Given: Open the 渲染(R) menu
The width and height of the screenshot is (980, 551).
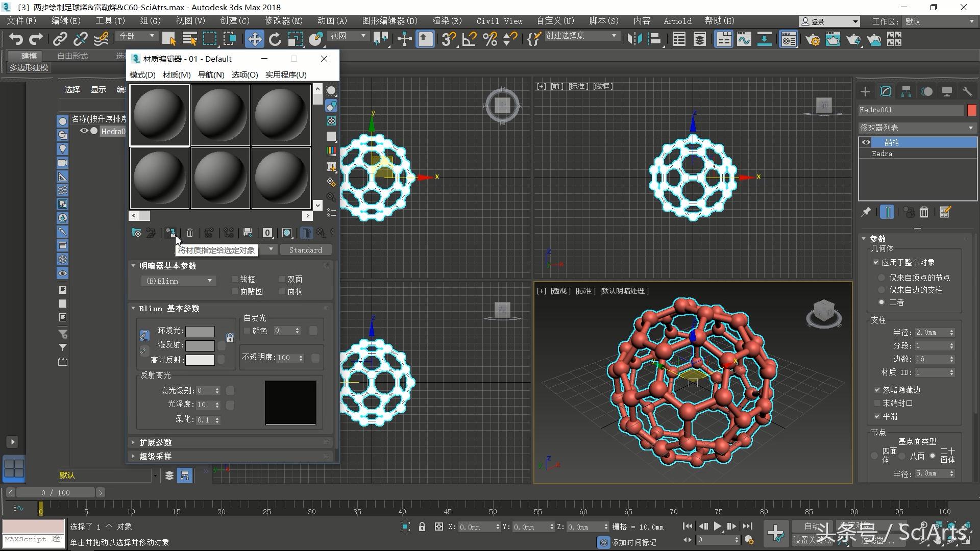Looking at the screenshot, I should [x=446, y=21].
